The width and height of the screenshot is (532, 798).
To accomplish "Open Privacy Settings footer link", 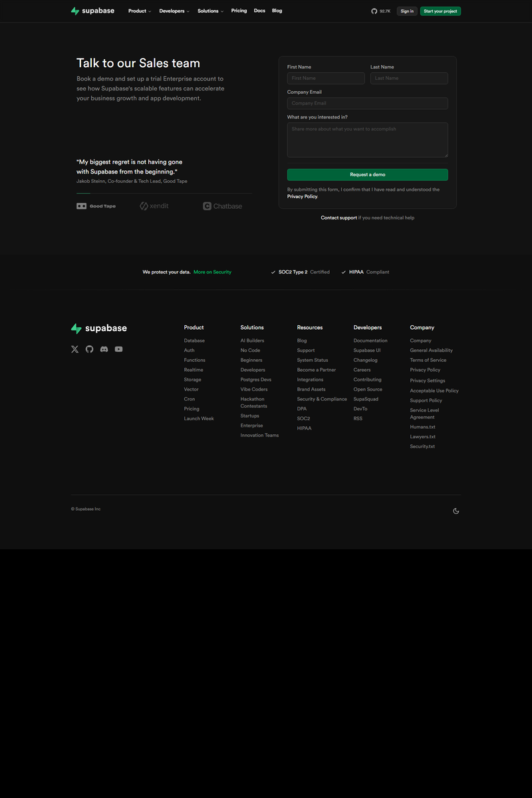I will 428,381.
